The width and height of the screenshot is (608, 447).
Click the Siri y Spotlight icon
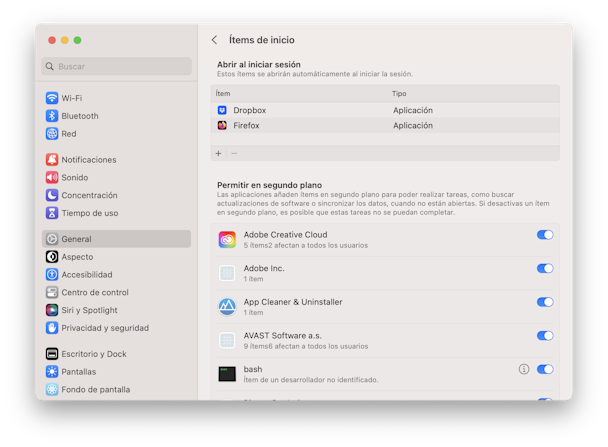(x=52, y=310)
